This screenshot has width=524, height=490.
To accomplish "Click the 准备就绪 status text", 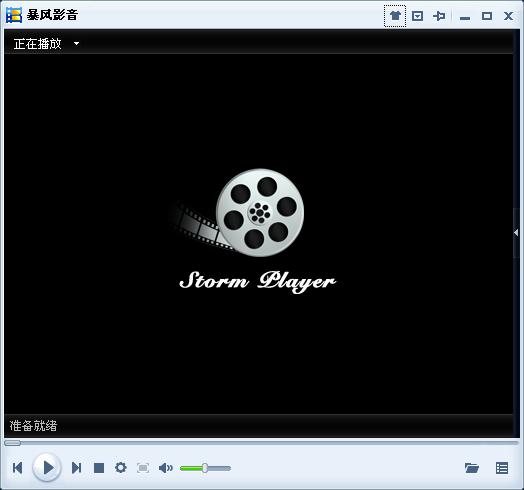I will (33, 426).
